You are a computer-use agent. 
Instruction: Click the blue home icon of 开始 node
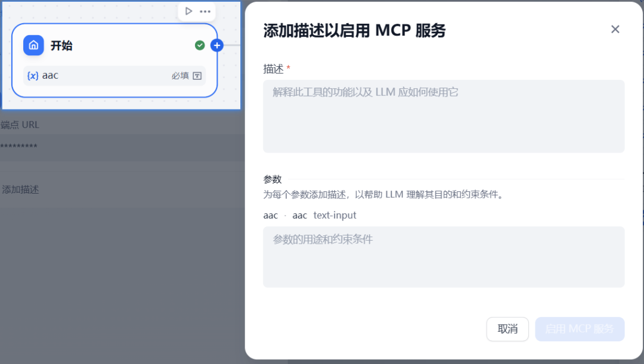tap(33, 45)
